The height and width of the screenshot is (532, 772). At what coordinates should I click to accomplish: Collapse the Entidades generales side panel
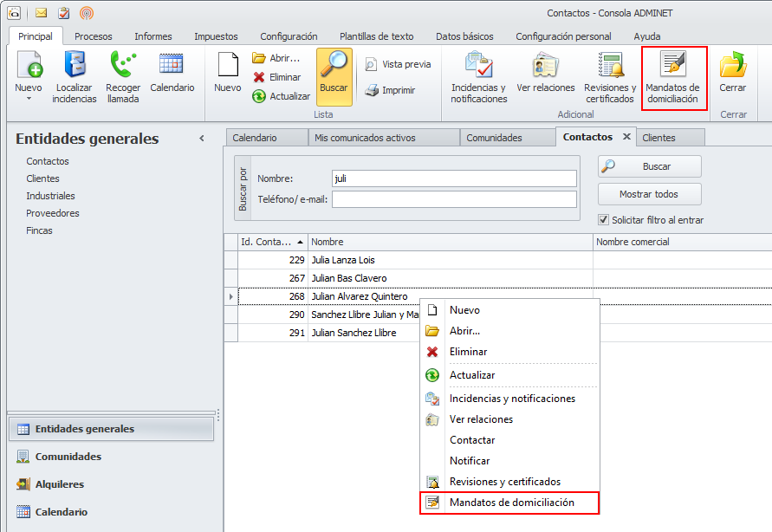pyautogui.click(x=202, y=139)
